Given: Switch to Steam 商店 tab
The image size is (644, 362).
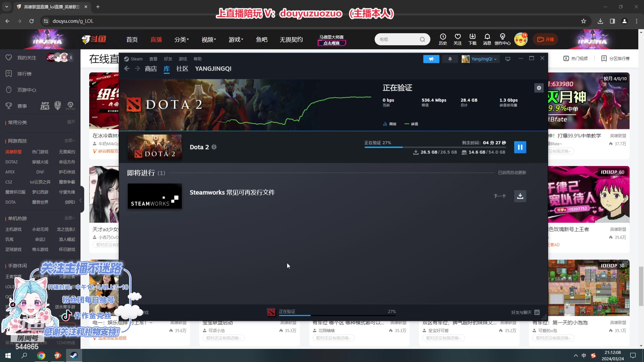Looking at the screenshot, I should pyautogui.click(x=151, y=69).
